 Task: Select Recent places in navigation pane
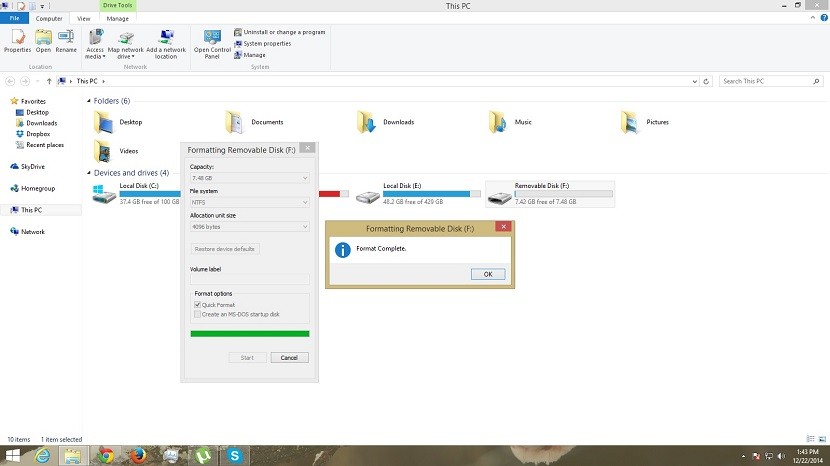[x=40, y=145]
